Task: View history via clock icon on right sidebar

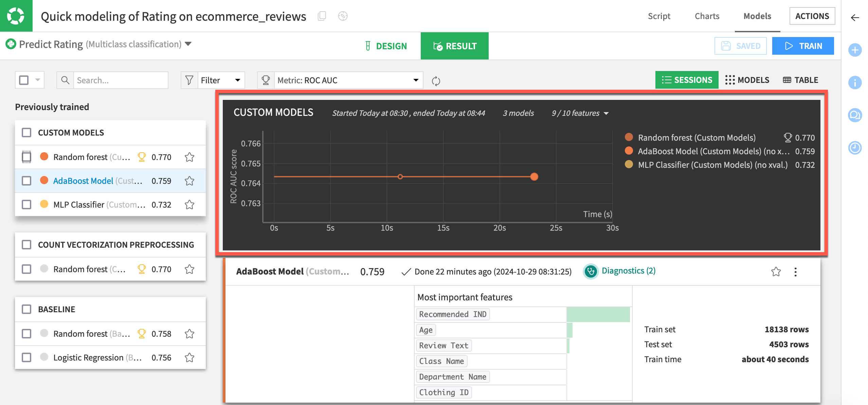Action: tap(855, 148)
